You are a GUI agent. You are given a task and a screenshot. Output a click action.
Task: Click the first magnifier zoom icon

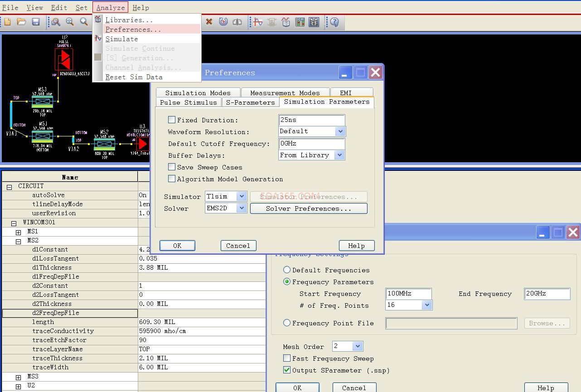[56, 22]
